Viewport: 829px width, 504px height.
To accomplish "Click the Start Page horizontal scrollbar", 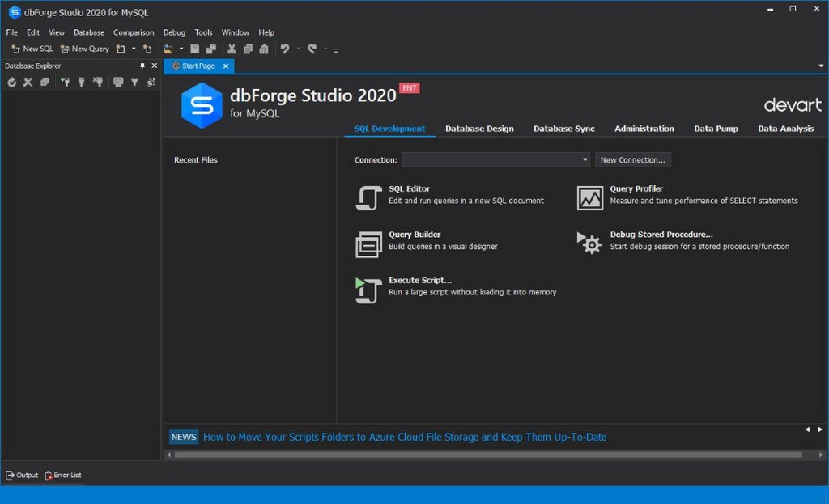I will [488, 455].
